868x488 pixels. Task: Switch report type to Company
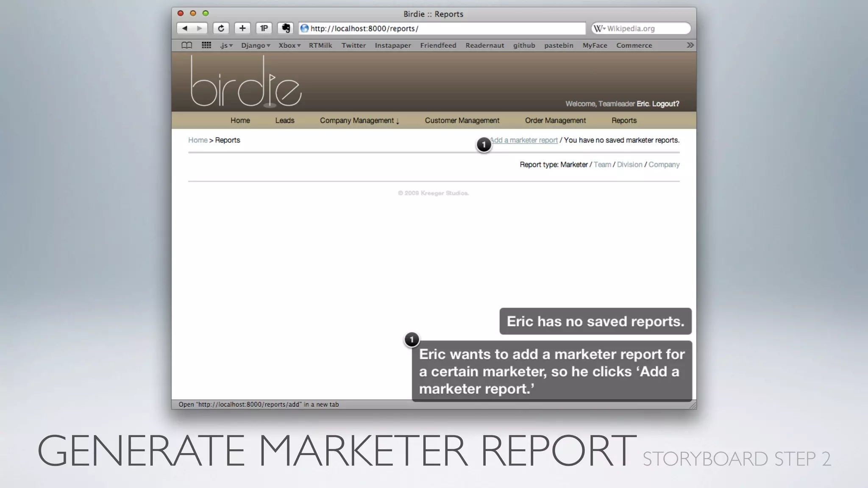pyautogui.click(x=664, y=164)
